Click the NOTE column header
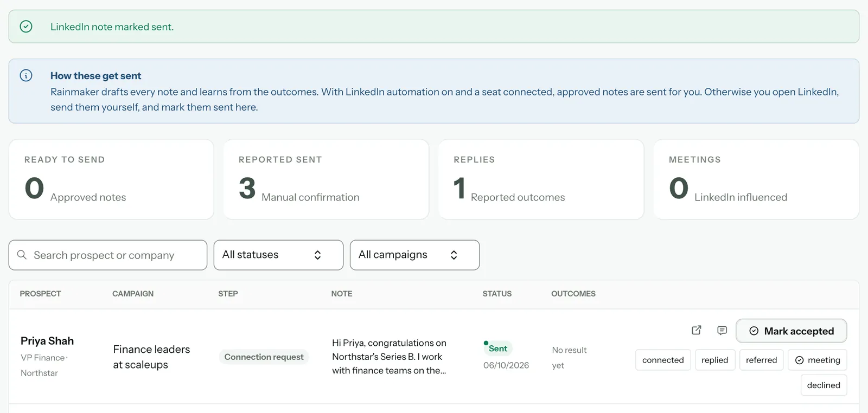 342,294
